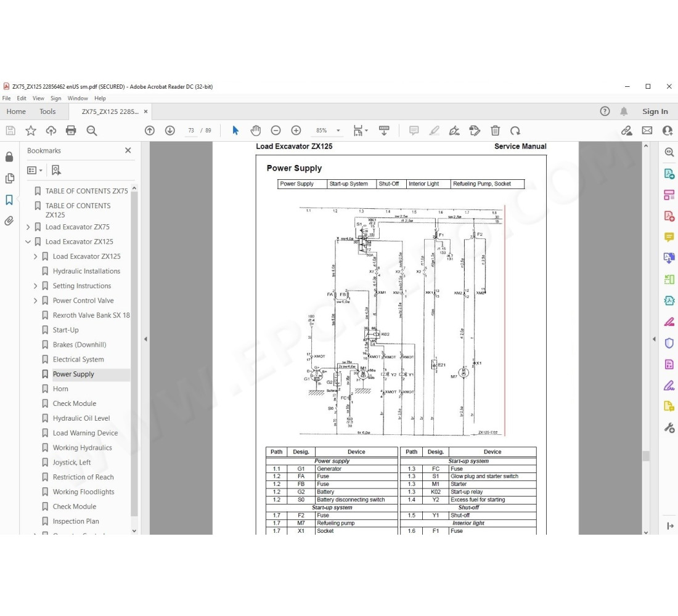Open the File menu

coord(7,98)
